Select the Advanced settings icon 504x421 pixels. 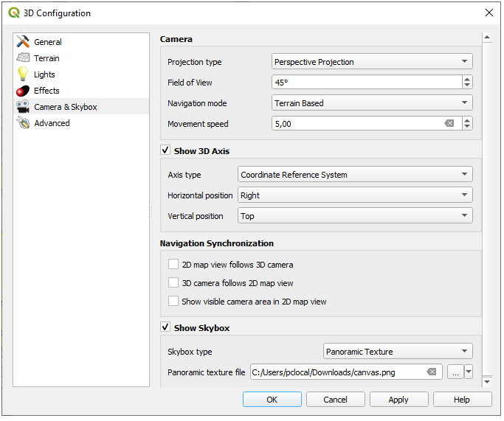[x=23, y=123]
